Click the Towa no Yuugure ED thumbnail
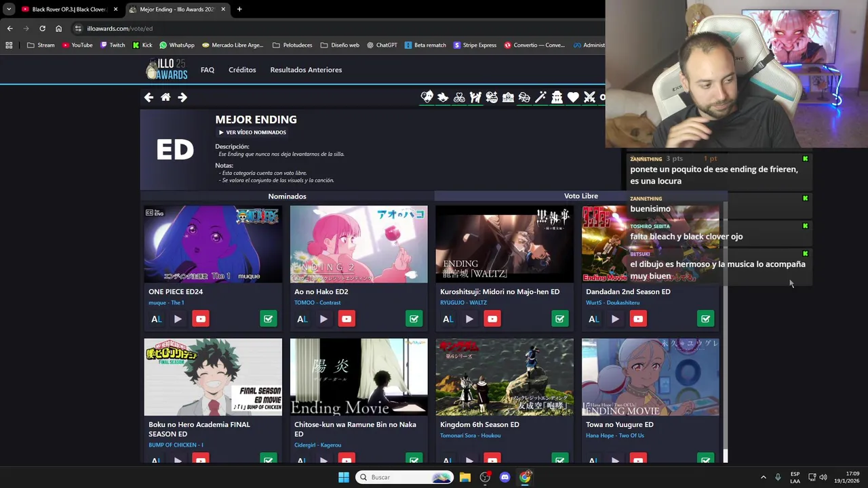This screenshot has width=868, height=488. tap(650, 377)
